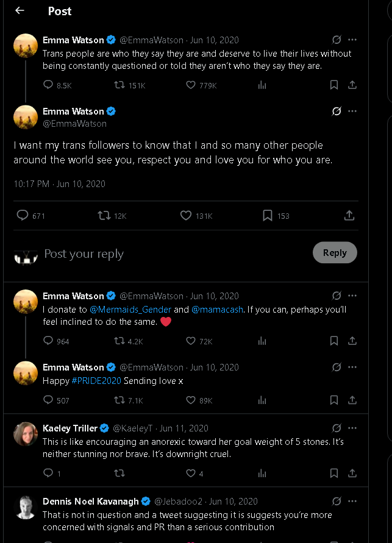The width and height of the screenshot is (392, 543).
Task: Like the Happy #PRIDE2020 tweet
Action: [x=191, y=400]
